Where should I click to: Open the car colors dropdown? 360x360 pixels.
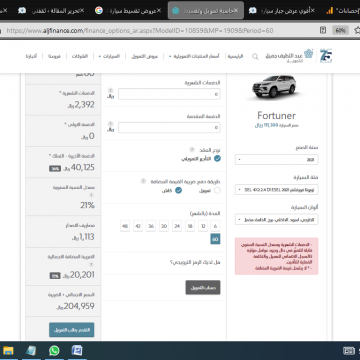276,220
